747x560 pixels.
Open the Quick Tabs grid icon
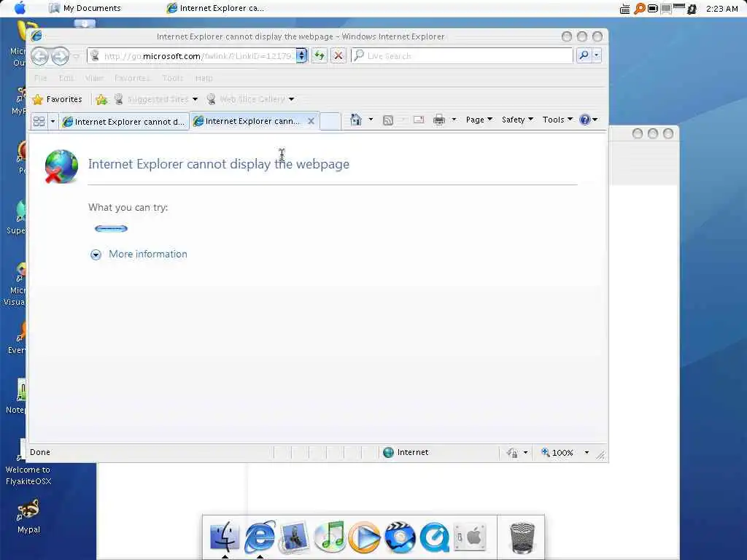coord(39,122)
